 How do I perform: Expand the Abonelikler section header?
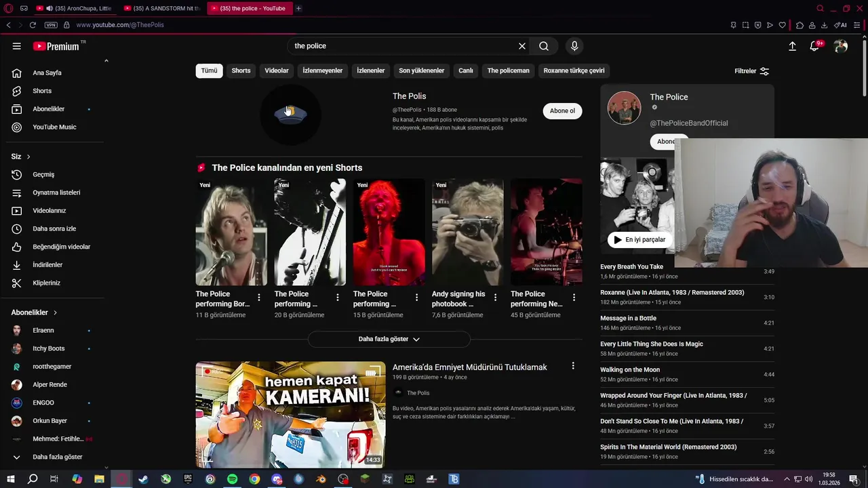pos(34,312)
